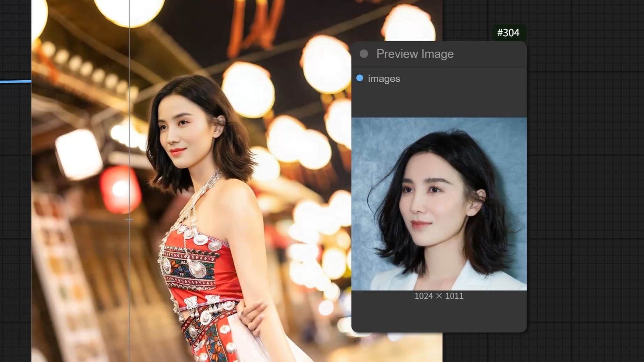Click the blue images input socket
644x362 pixels.
click(360, 78)
